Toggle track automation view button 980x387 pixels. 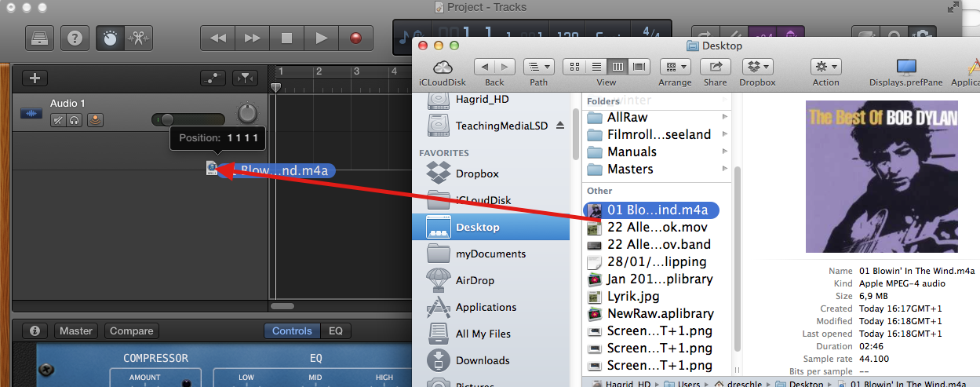[213, 78]
